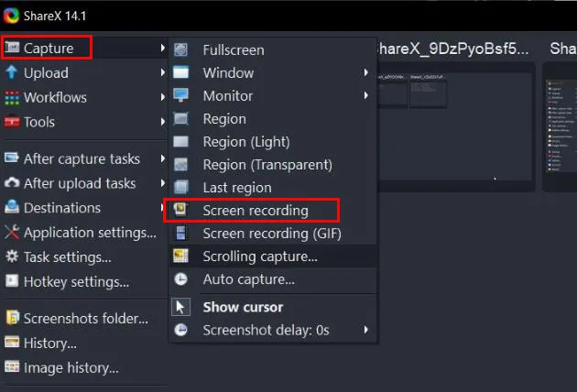
Task: Click the Task settings gear icon
Action: coord(12,256)
